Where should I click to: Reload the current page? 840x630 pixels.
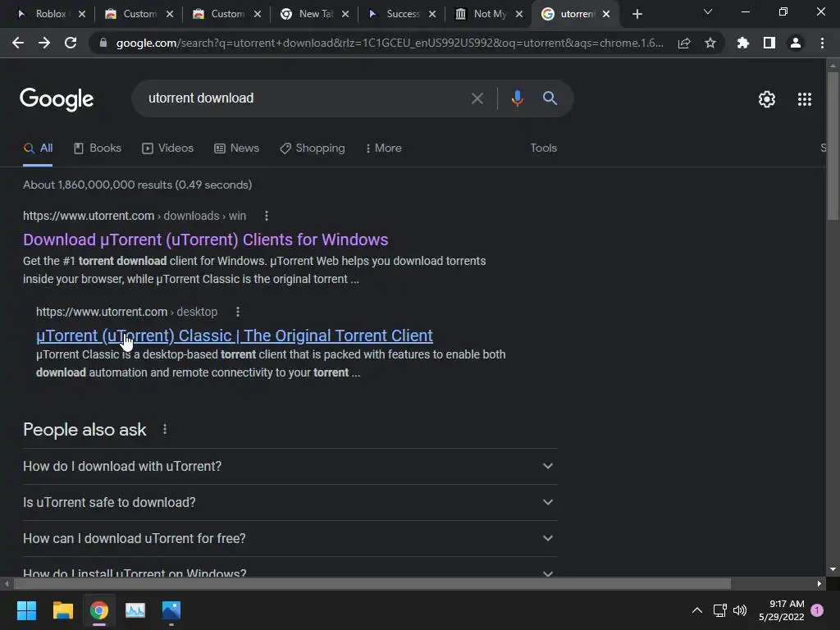click(x=71, y=43)
